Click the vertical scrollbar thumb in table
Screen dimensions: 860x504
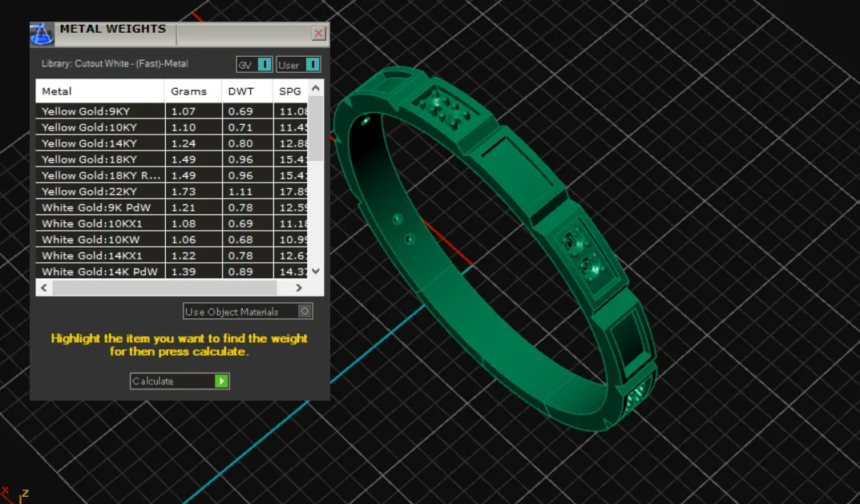pos(315,128)
